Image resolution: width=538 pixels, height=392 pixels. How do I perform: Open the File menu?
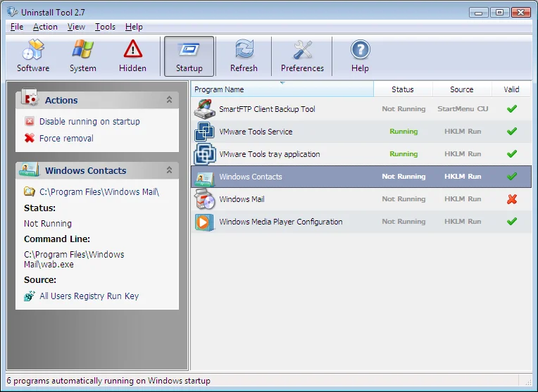pos(17,27)
